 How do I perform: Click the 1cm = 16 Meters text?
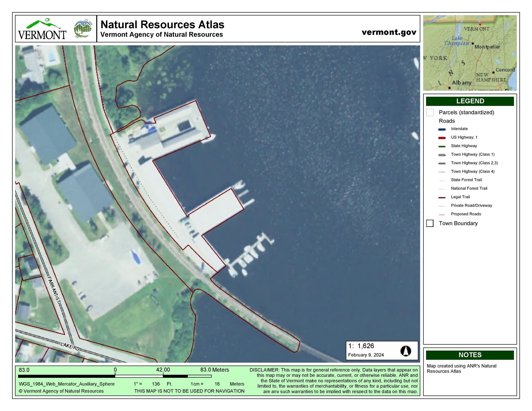point(217,384)
